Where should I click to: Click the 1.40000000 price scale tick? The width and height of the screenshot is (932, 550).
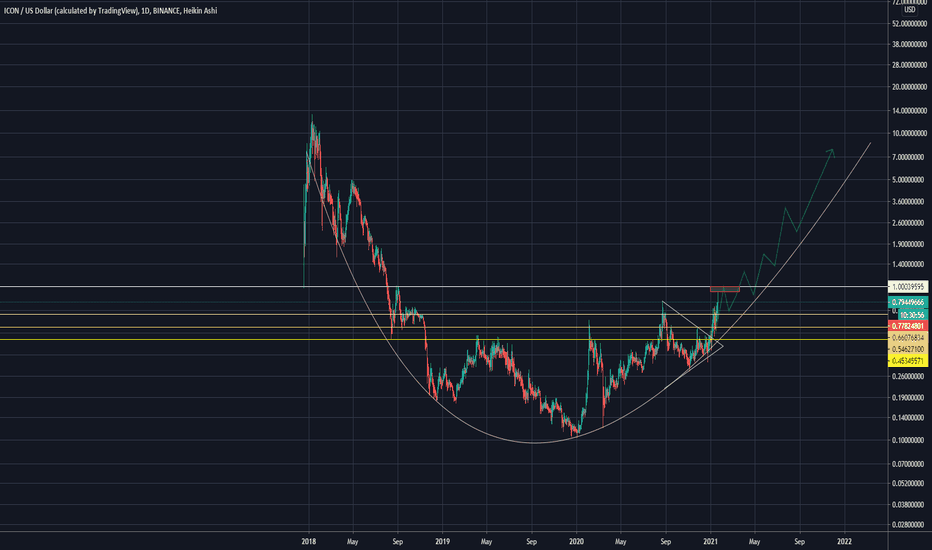pos(909,264)
